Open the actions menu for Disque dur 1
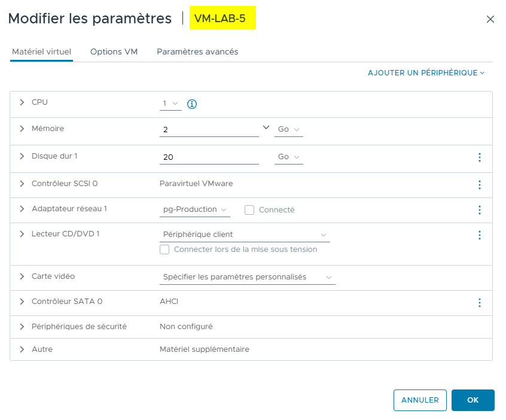Screen dimensions: 506x420 (479, 157)
